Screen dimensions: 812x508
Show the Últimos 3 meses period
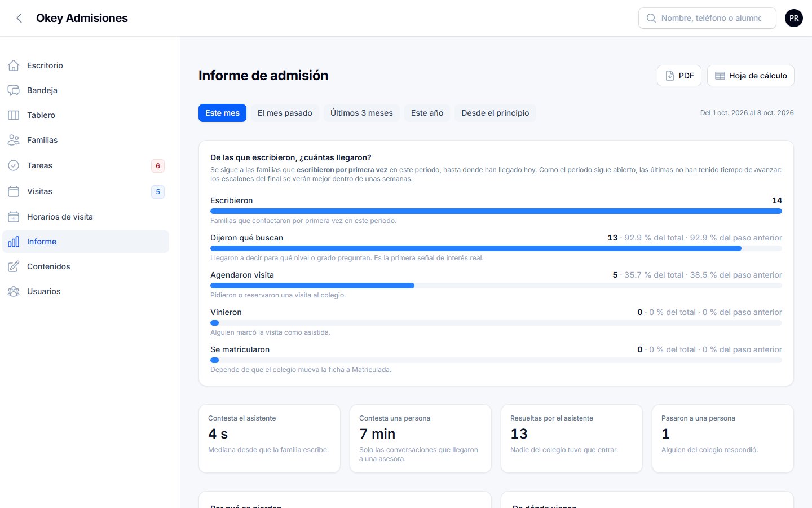click(361, 113)
